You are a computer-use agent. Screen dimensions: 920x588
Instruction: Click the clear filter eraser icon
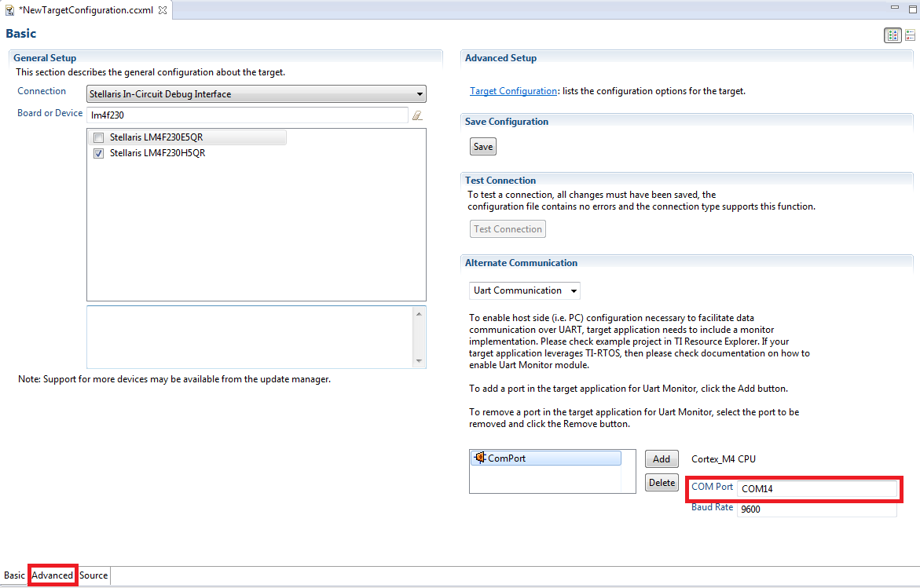click(x=417, y=115)
